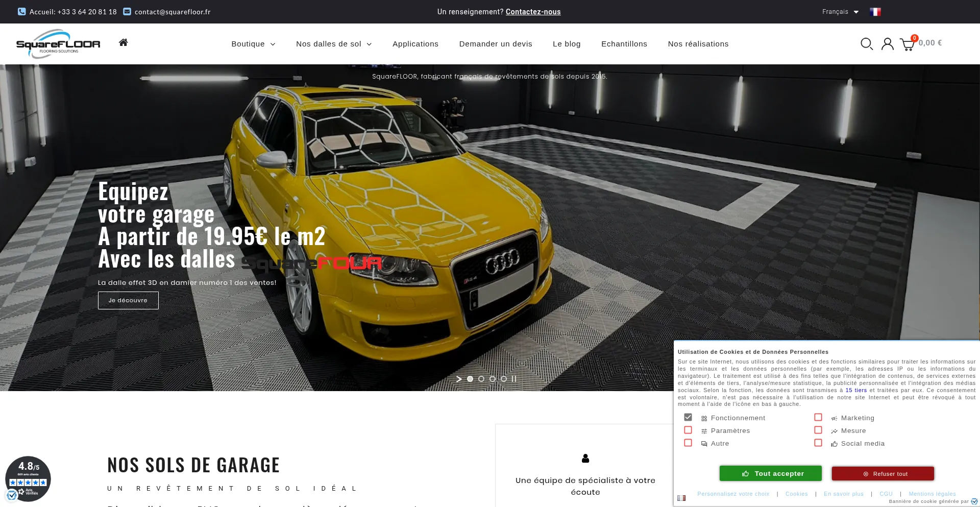Enable the Marketing cookie checkbox

(x=818, y=417)
